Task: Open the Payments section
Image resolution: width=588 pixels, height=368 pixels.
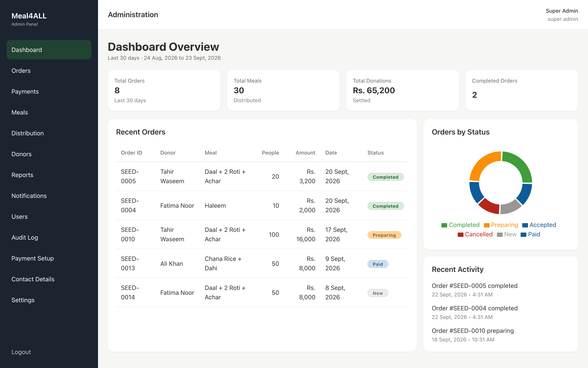Action: 49,92
